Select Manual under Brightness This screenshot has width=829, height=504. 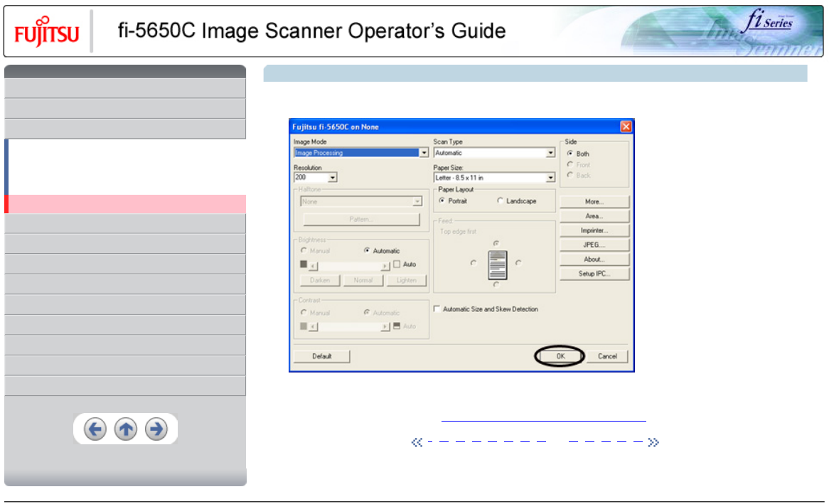pyautogui.click(x=304, y=251)
